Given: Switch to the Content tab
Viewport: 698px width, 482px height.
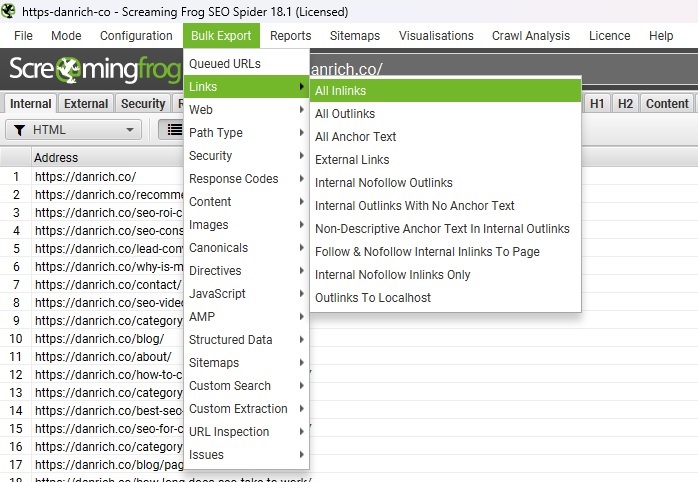Looking at the screenshot, I should [667, 104].
